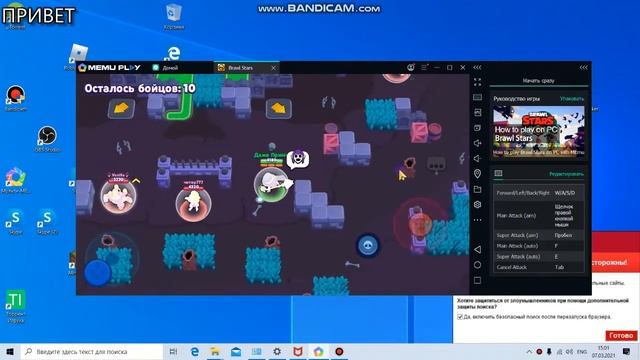Click the screenshot icon in MEmu sidebar
640x360 pixels.
click(x=477, y=112)
